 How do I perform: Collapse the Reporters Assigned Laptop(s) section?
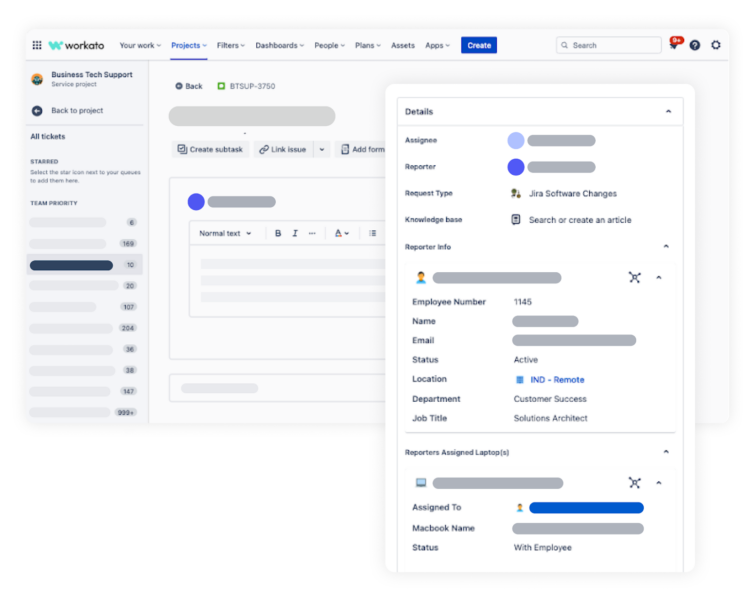click(x=666, y=452)
